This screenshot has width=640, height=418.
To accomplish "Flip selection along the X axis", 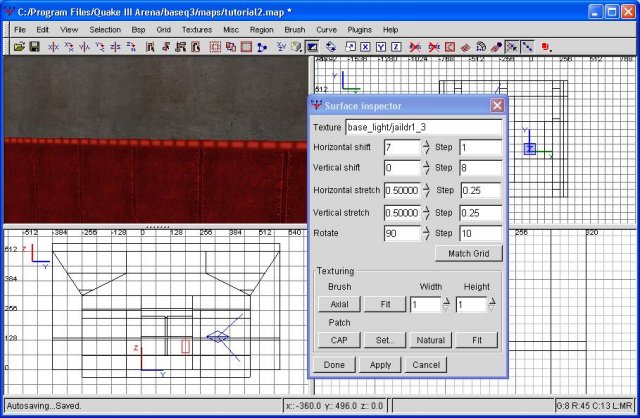I will 53,47.
